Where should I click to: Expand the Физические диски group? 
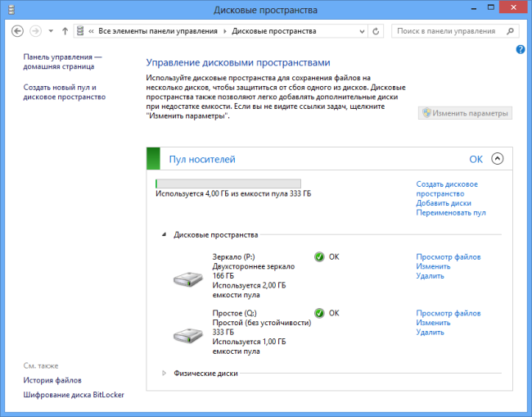coord(165,374)
